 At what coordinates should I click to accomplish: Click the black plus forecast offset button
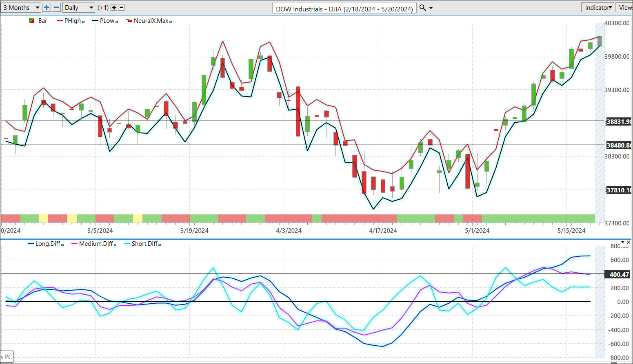point(114,7)
